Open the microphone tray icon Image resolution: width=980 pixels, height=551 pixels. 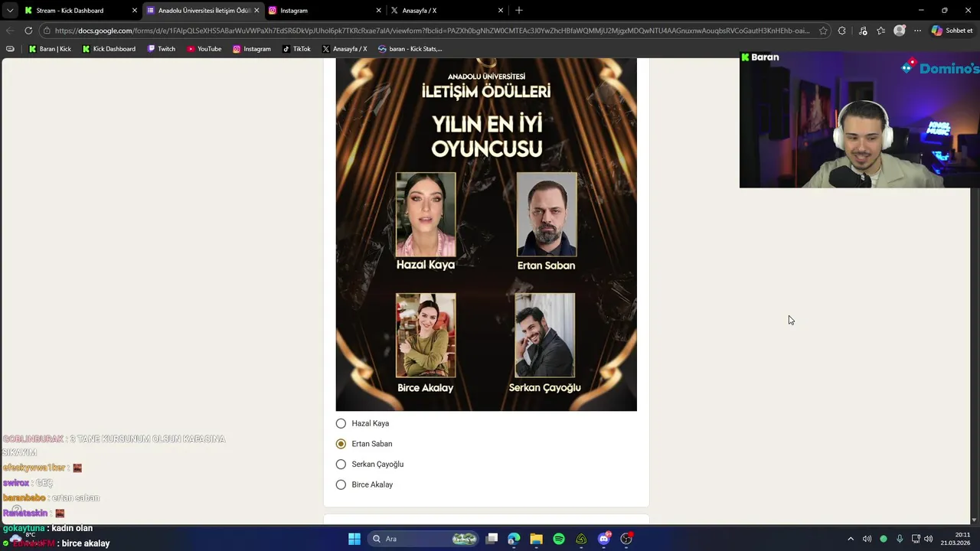[900, 539]
